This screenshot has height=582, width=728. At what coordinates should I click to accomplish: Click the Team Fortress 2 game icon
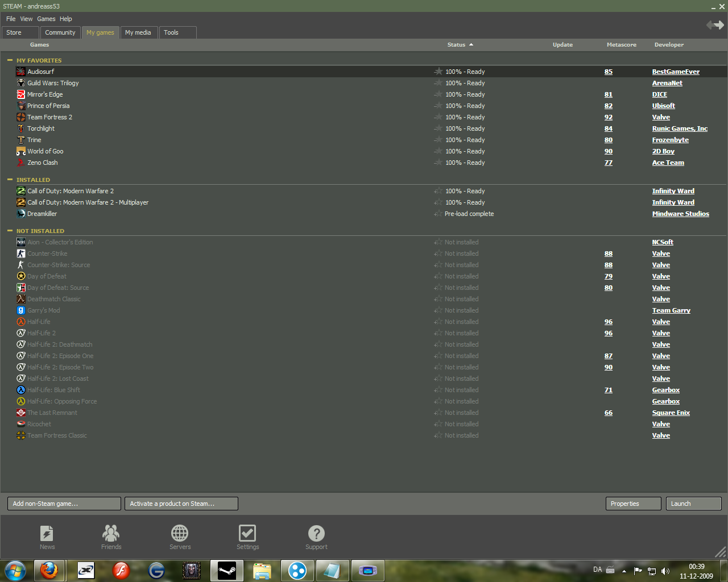pos(21,117)
